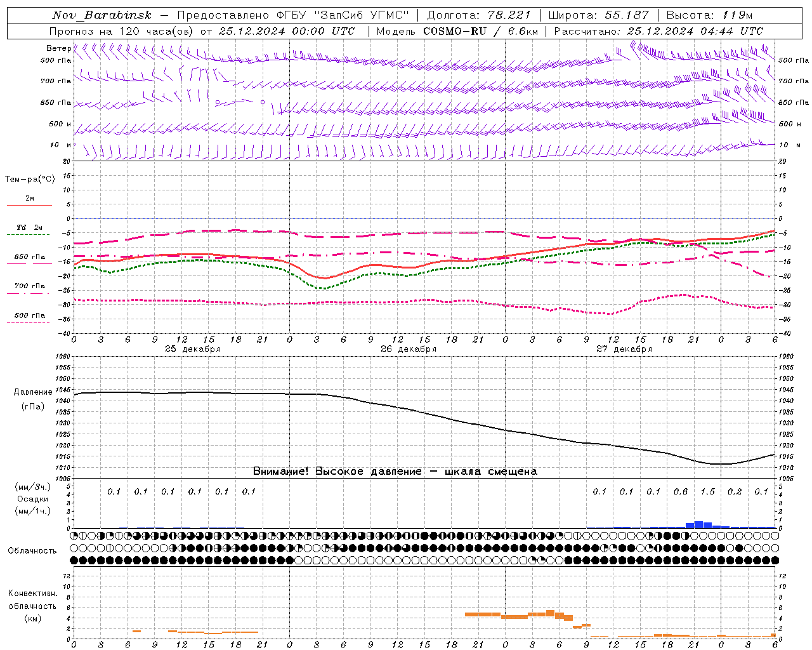Click '500 гПа' entry in temperature legend
The image size is (812, 650).
[x=30, y=315]
